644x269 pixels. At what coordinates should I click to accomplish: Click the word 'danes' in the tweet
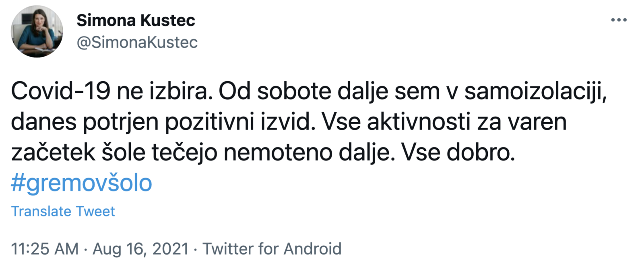coord(43,122)
